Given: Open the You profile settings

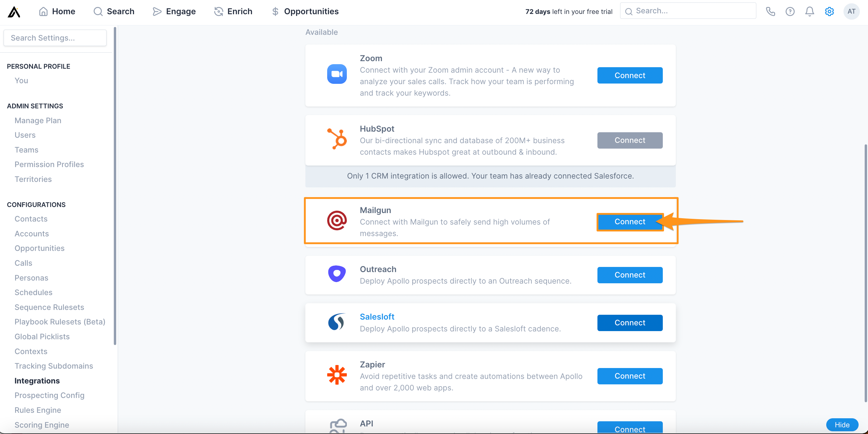Looking at the screenshot, I should (21, 81).
